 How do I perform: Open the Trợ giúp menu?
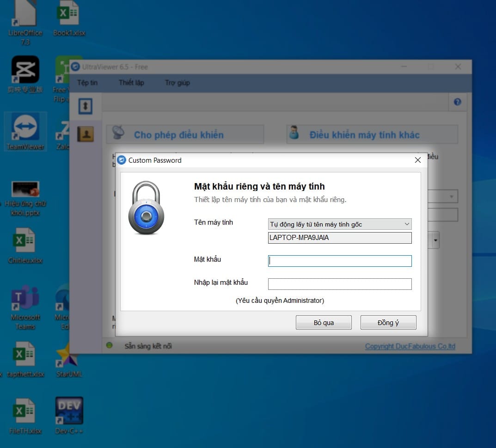point(177,83)
